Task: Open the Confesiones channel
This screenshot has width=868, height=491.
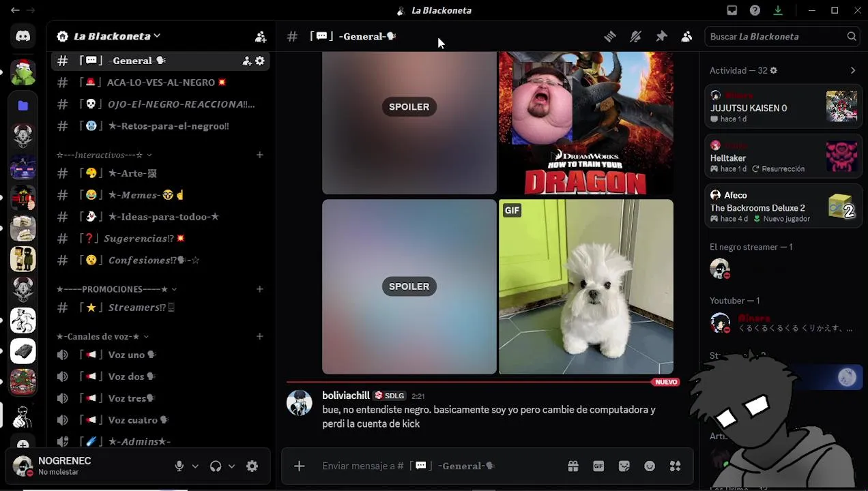Action: tap(160, 261)
